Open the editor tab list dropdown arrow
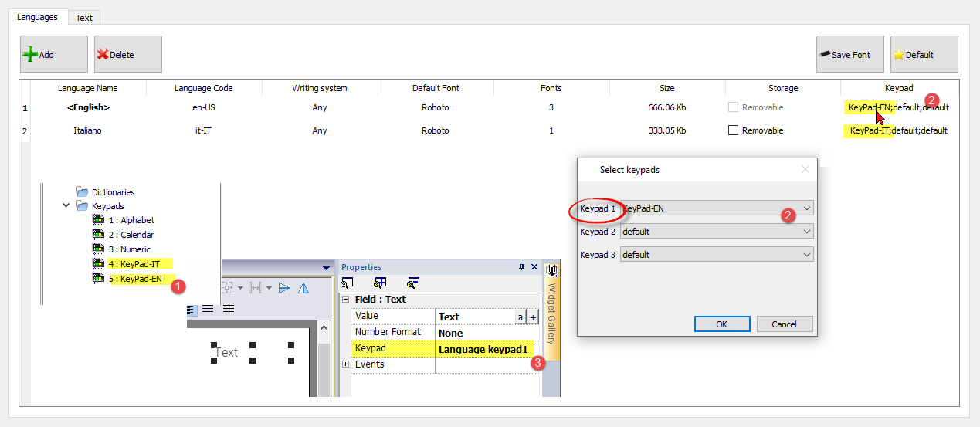This screenshot has width=980, height=427. coord(325,268)
